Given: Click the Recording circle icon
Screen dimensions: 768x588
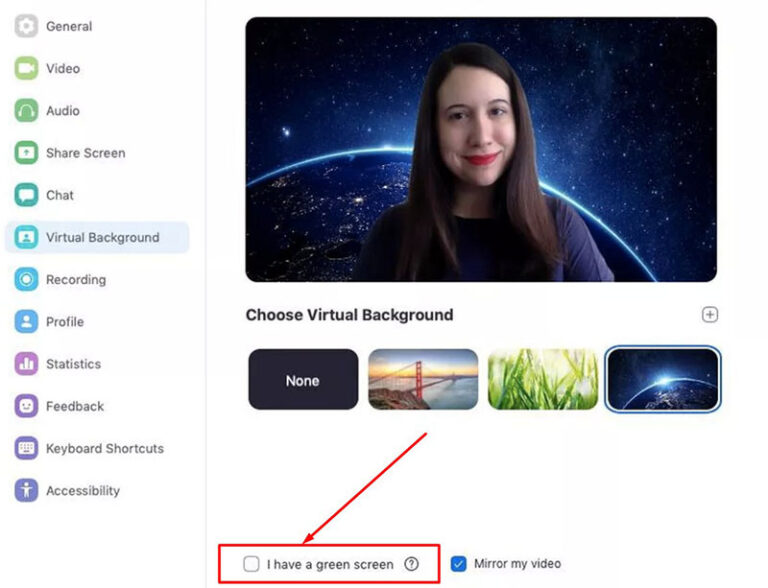Looking at the screenshot, I should 26,279.
